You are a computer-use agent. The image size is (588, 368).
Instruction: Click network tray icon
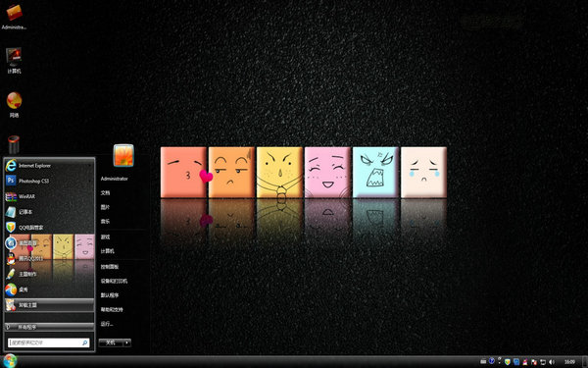click(x=543, y=362)
